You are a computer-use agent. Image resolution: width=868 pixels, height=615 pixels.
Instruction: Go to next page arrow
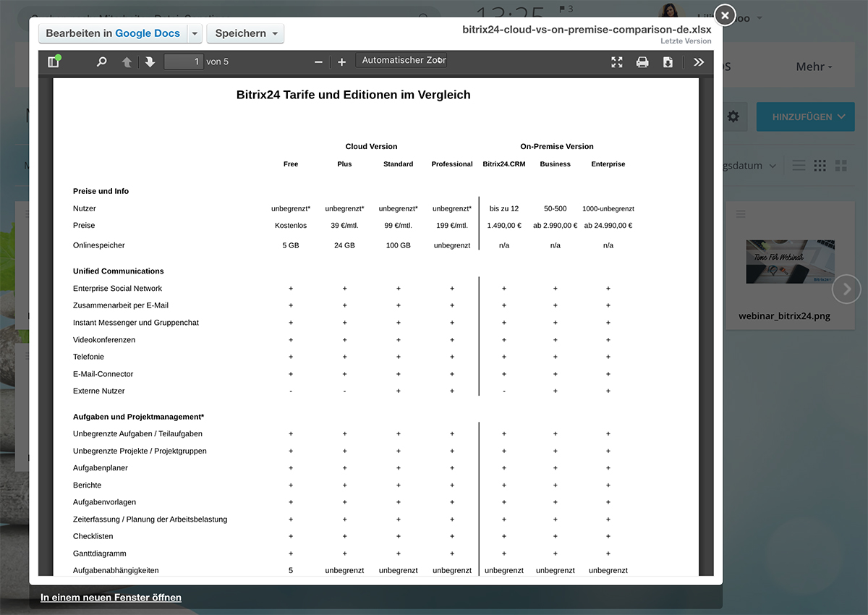point(150,62)
